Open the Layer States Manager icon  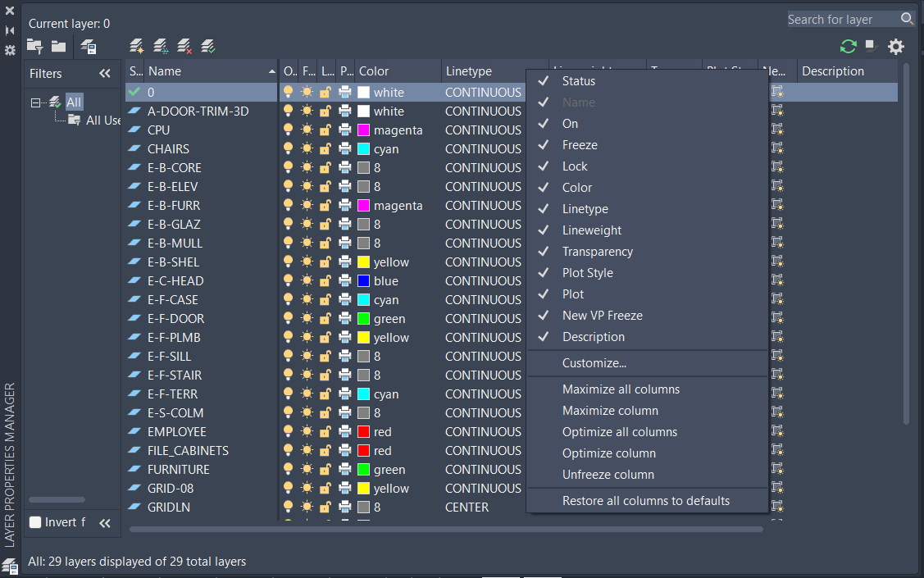89,47
